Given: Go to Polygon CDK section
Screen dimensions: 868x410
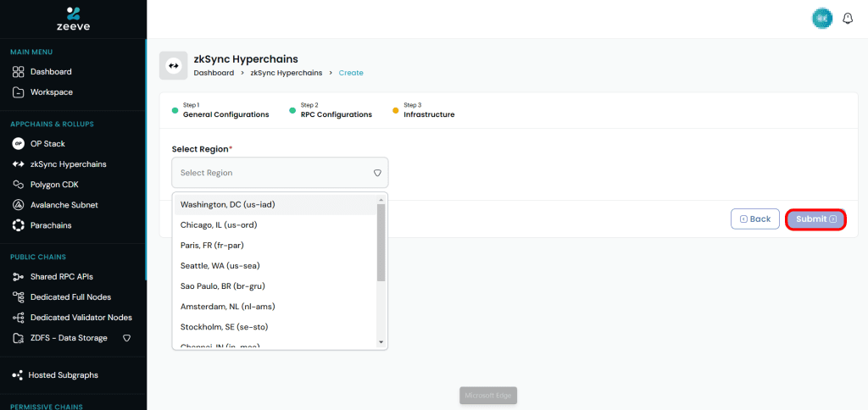Looking at the screenshot, I should [x=54, y=185].
